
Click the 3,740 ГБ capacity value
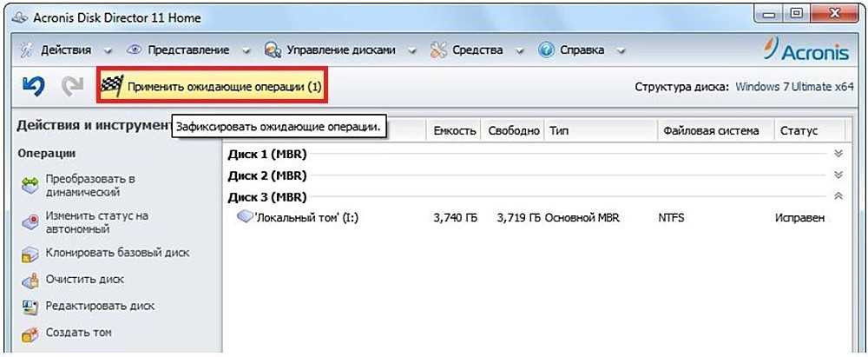click(455, 218)
